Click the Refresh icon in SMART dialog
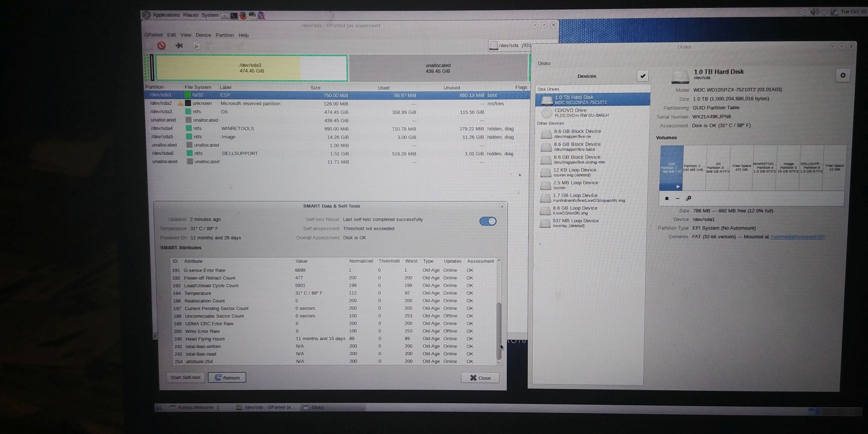This screenshot has width=868, height=434. (x=218, y=378)
